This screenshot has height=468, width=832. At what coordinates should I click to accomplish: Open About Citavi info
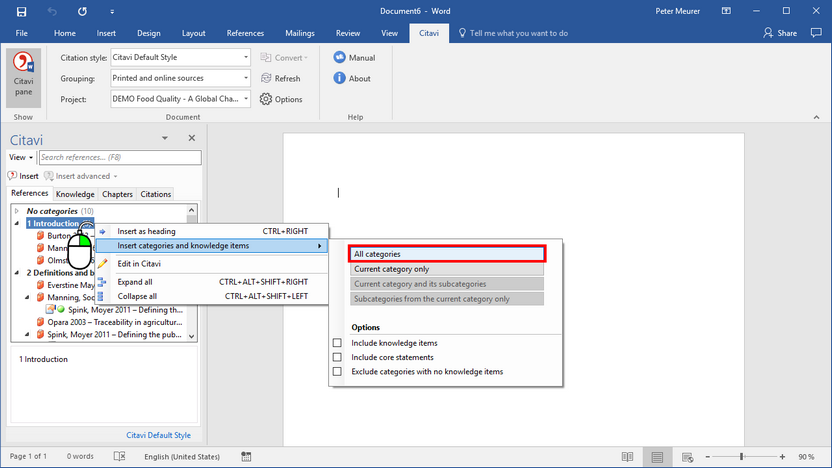(352, 79)
